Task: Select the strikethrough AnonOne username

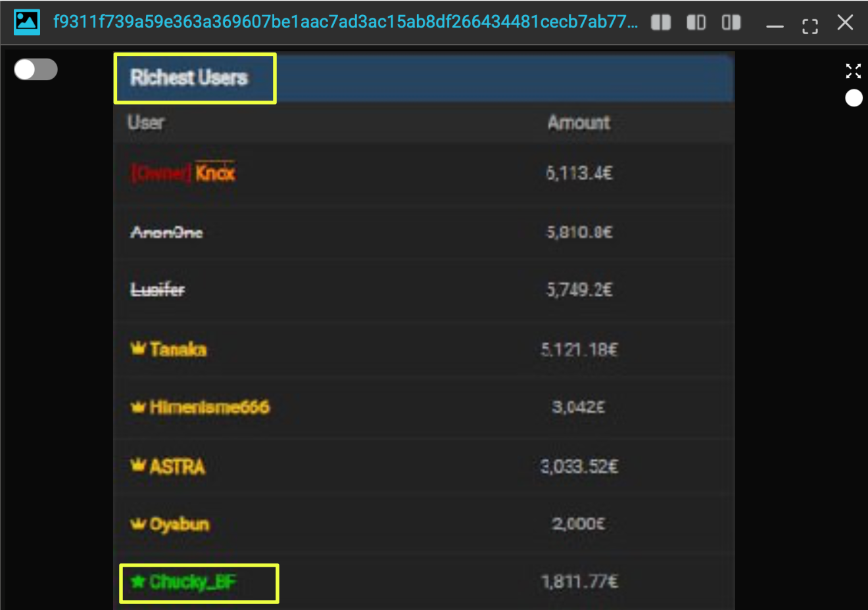Action: [167, 232]
